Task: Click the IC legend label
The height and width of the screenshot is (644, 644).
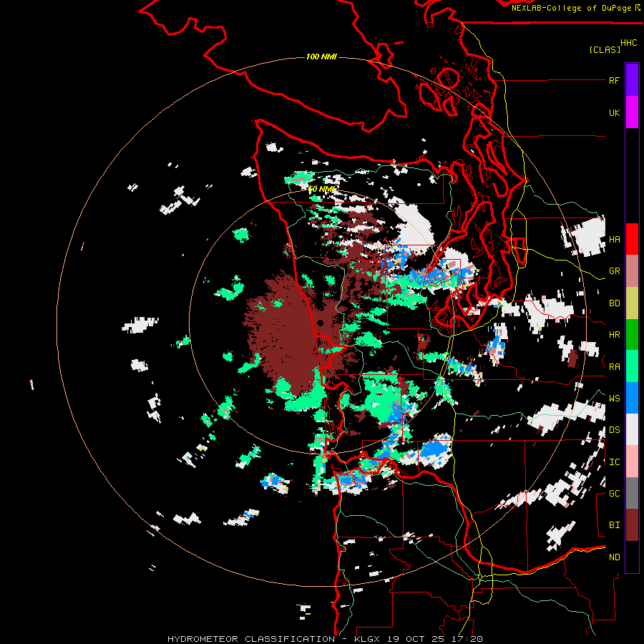Action: 614,462
